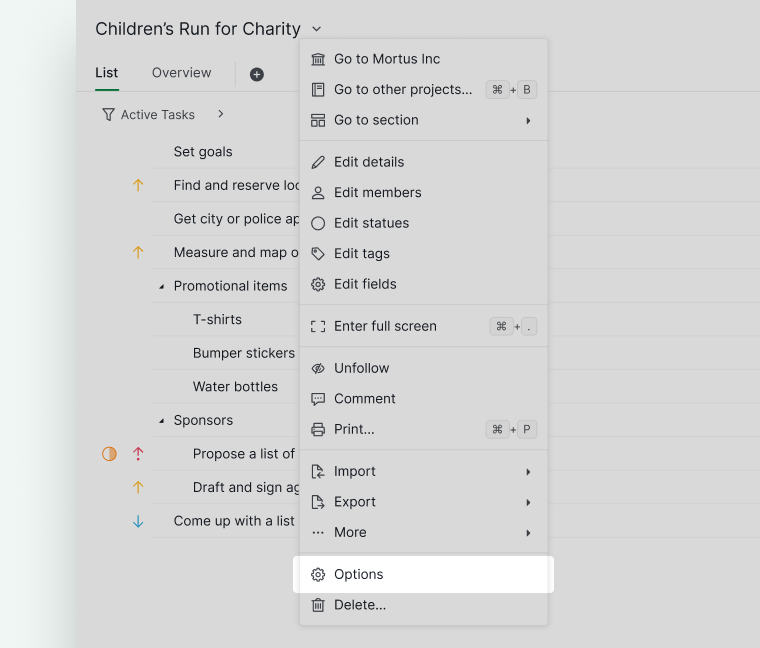Viewport: 760px width, 648px height.
Task: Click the Active Tasks filter funnel icon
Action: (x=109, y=115)
